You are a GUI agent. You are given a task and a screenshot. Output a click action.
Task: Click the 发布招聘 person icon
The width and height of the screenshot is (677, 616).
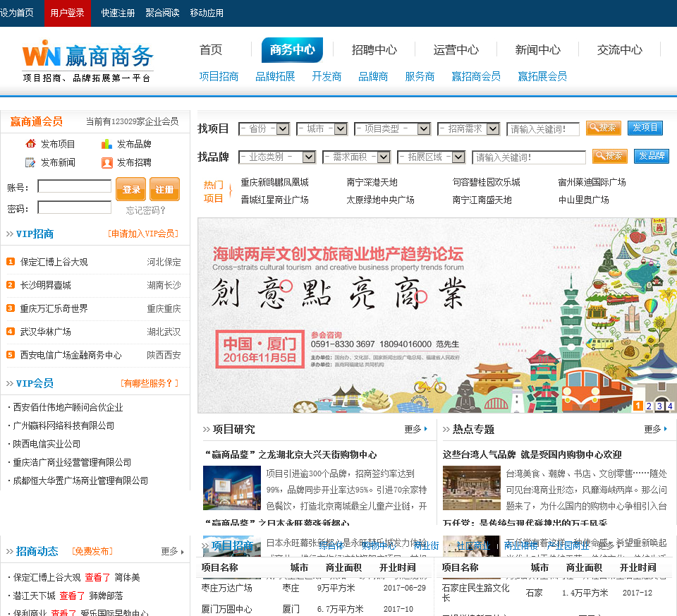pyautogui.click(x=106, y=162)
